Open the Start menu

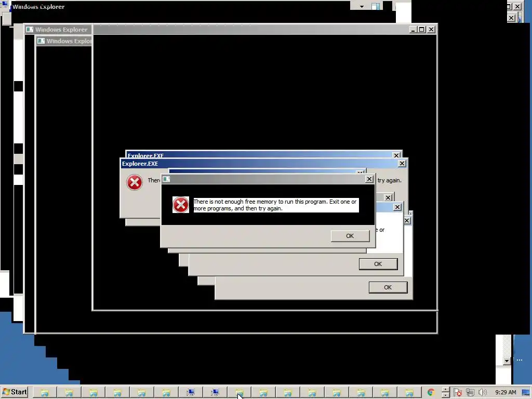tap(14, 392)
